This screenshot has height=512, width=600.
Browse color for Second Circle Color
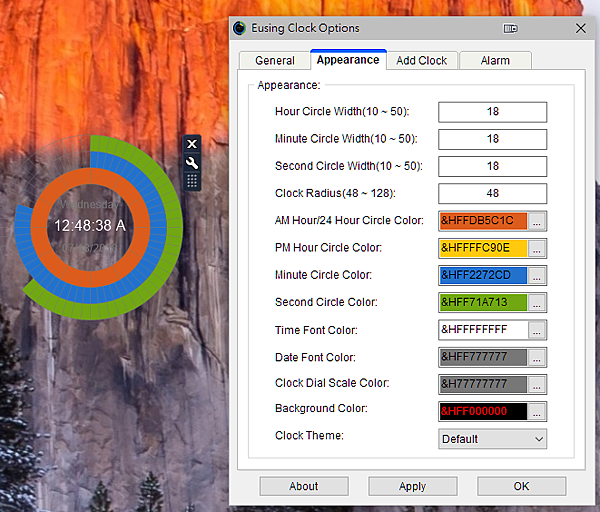[536, 303]
